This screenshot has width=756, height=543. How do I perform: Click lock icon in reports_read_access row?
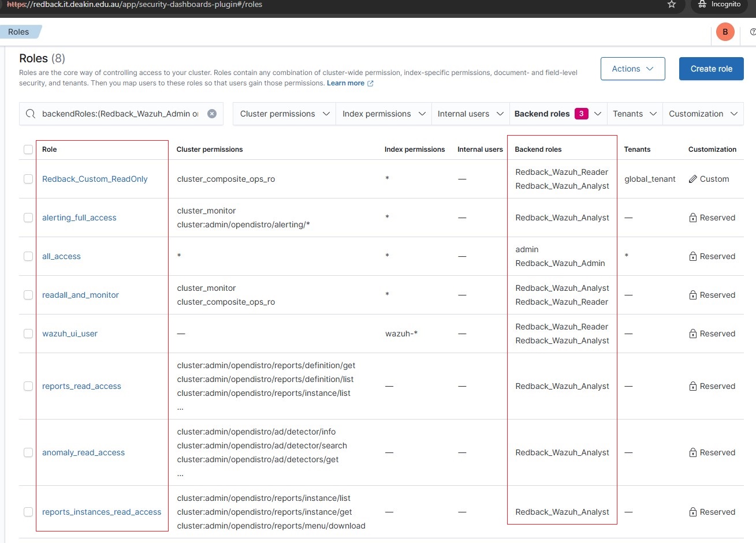[x=693, y=386]
